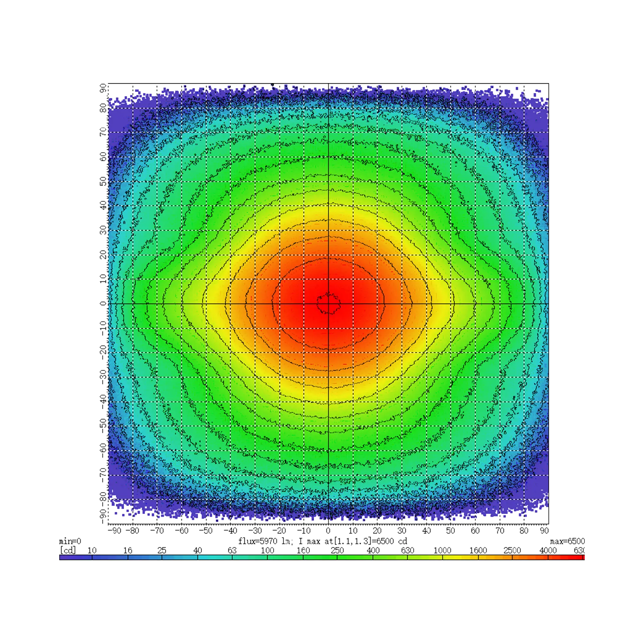Click the 90 label atop vertical axis
This screenshot has height=644, width=644.
(103, 88)
